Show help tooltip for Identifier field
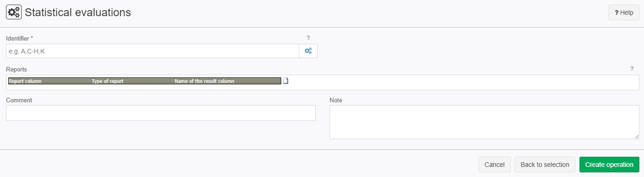 tap(308, 38)
